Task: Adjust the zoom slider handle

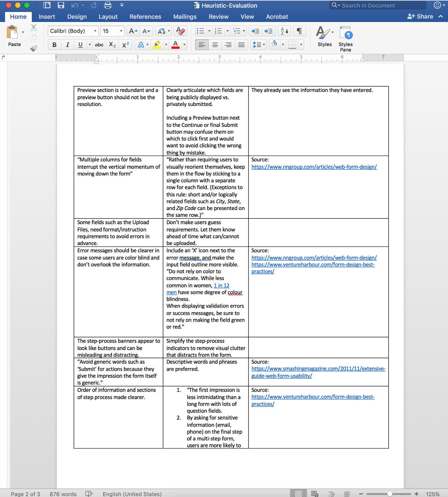Action: (390, 494)
